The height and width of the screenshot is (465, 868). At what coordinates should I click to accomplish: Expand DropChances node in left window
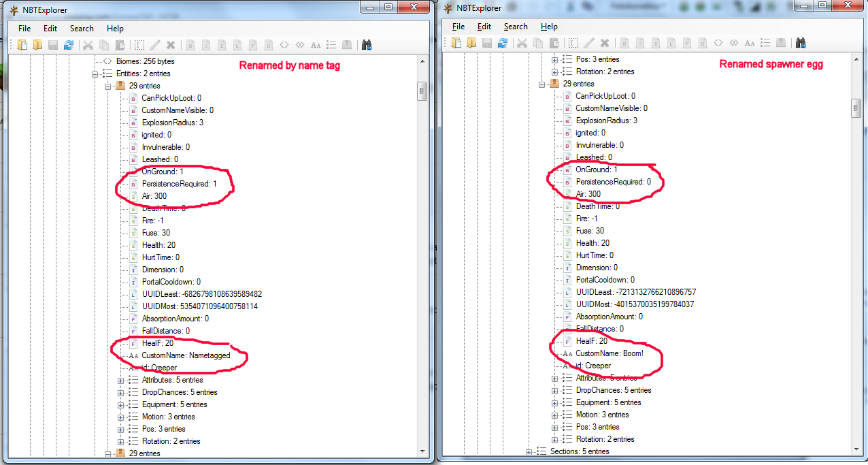coord(120,392)
